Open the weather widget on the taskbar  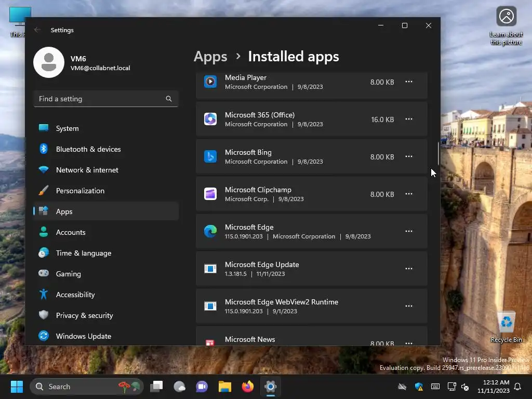coord(179,387)
